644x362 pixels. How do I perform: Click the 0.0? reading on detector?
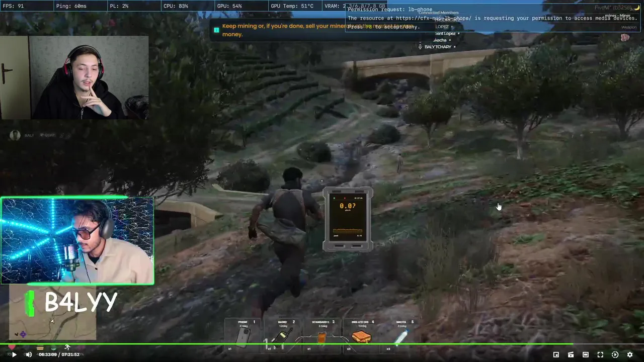(x=348, y=206)
